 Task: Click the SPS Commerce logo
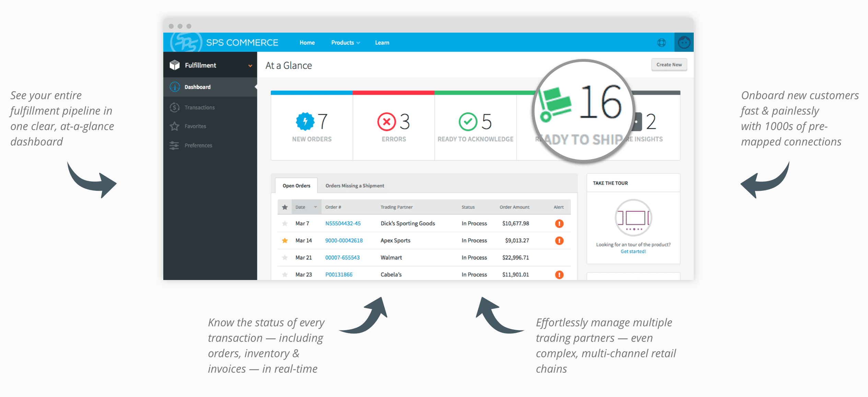pos(224,43)
